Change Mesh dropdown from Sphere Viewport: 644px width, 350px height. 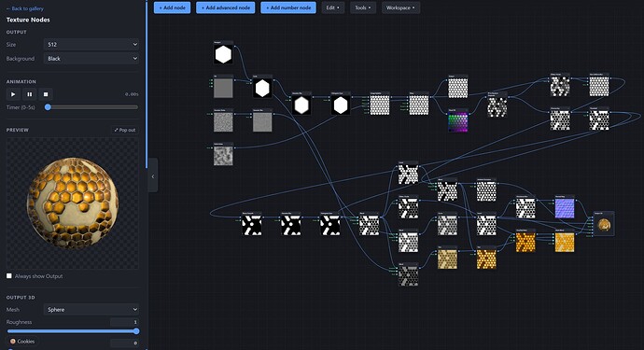click(x=91, y=309)
